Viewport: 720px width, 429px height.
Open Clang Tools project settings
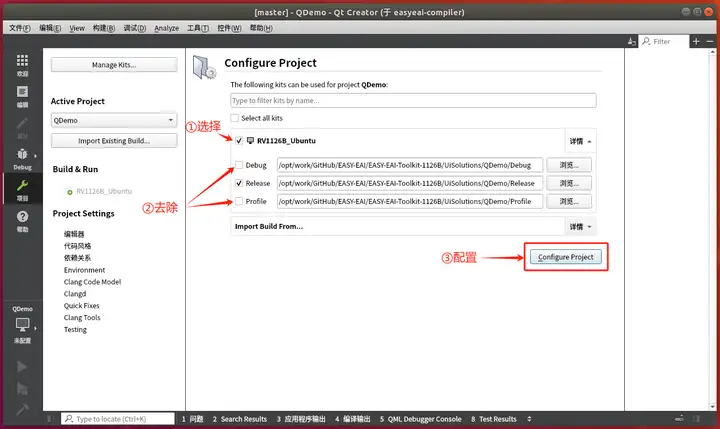coord(82,317)
